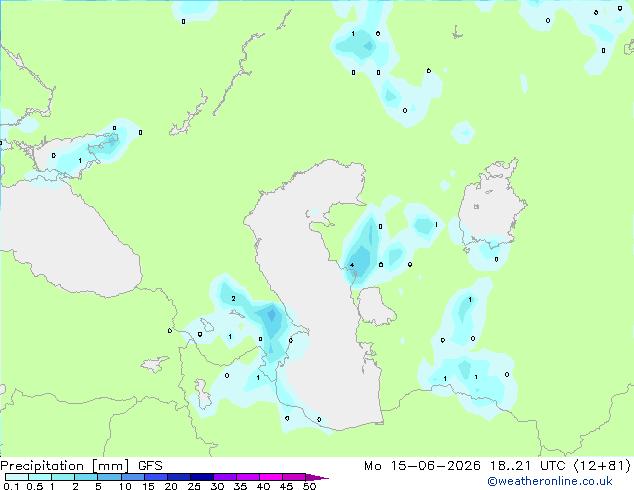Click the '4' precipitation value on map
The height and width of the screenshot is (490, 634).
coord(352,266)
